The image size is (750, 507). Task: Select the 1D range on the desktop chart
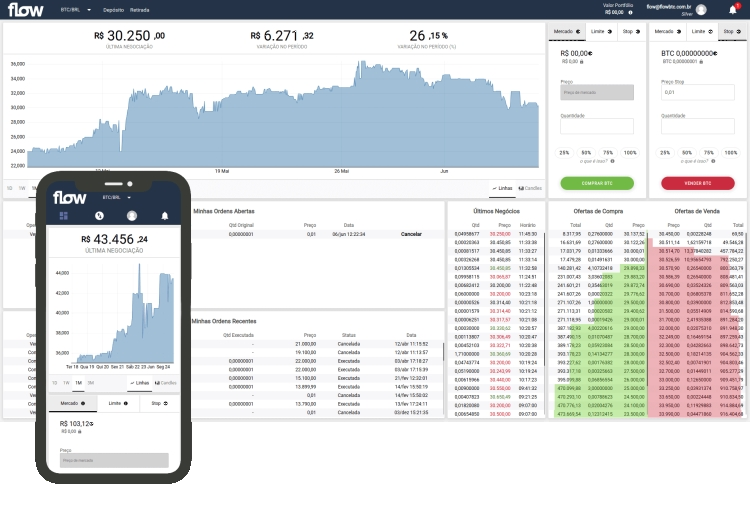pyautogui.click(x=10, y=188)
